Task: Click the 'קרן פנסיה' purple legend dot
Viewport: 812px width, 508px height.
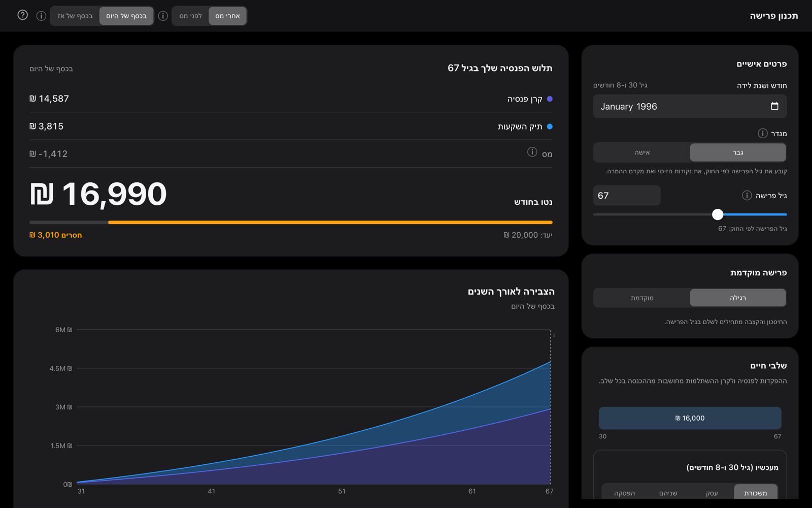Action: point(550,99)
